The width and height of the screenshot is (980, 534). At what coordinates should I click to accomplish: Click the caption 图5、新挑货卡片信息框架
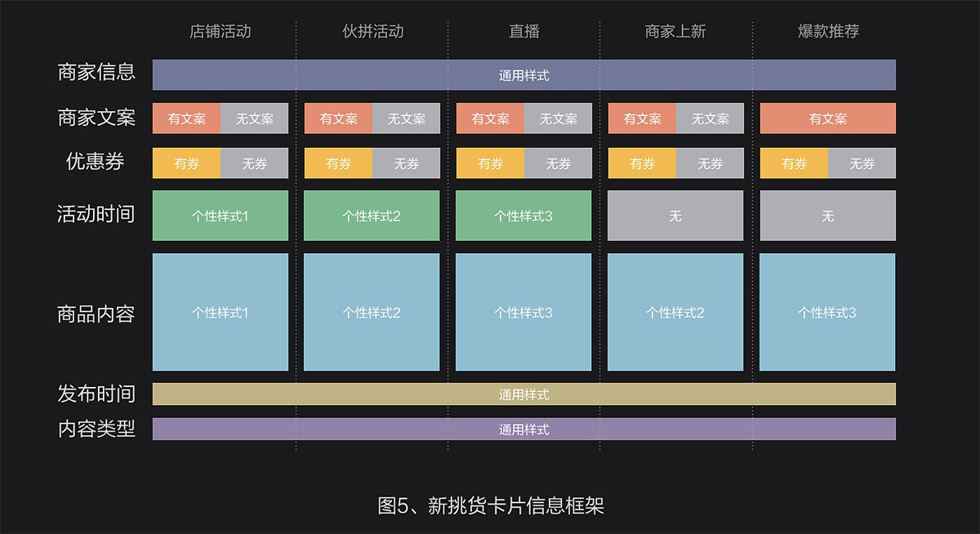tap(491, 505)
